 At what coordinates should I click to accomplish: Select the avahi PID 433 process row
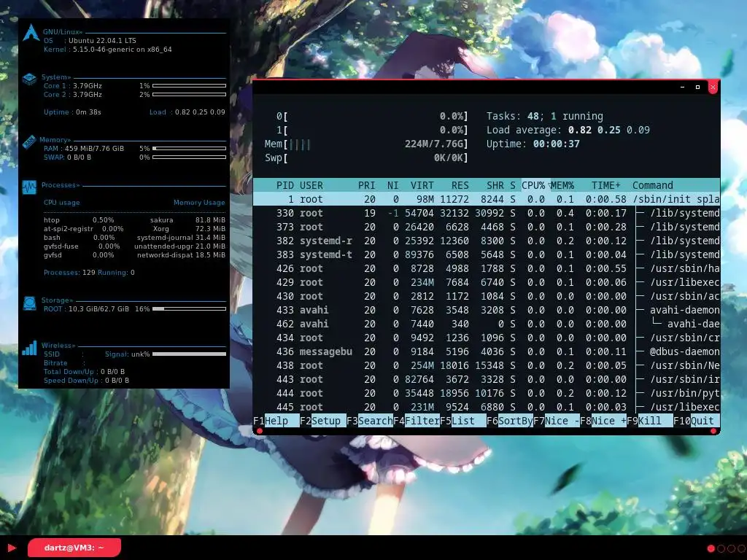click(x=487, y=310)
